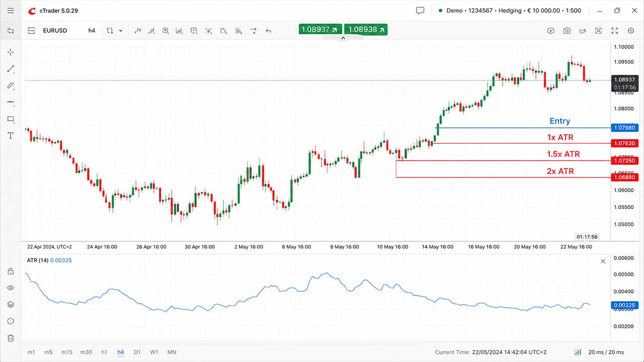Click the ATR (14) indicator label
644x362 pixels.
coord(37,260)
